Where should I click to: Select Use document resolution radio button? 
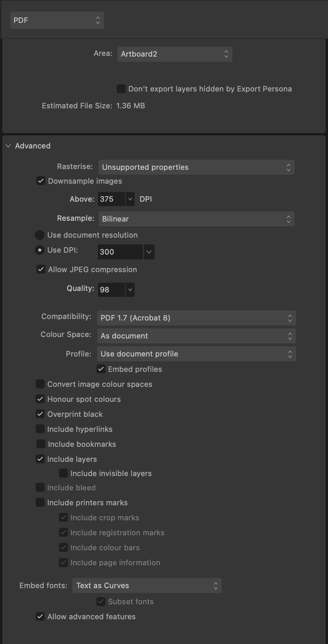[40, 235]
